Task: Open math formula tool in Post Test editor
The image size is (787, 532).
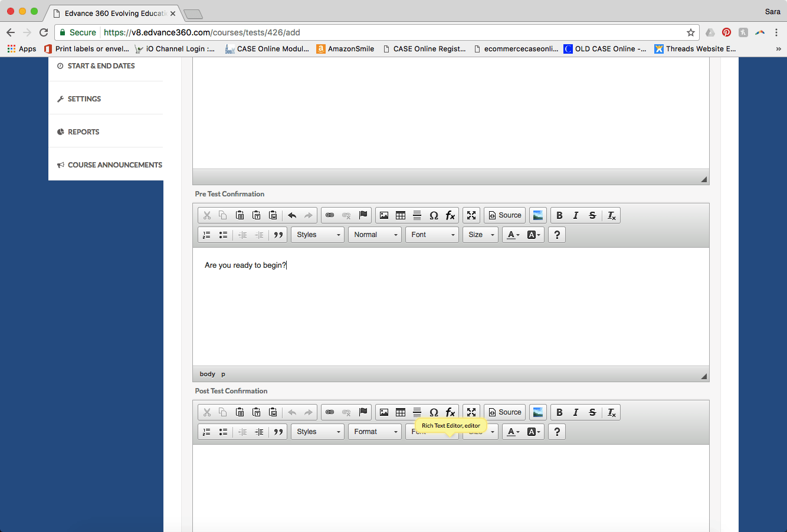Action: (450, 412)
